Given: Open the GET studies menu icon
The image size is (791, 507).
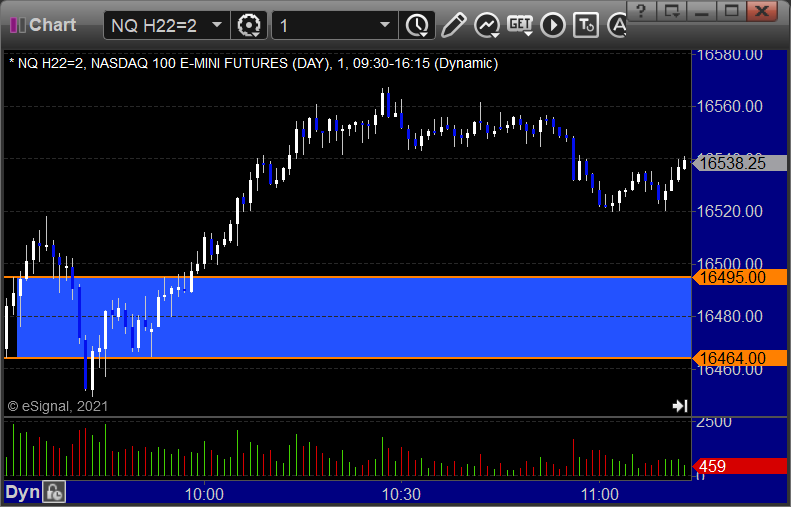Looking at the screenshot, I should [520, 25].
